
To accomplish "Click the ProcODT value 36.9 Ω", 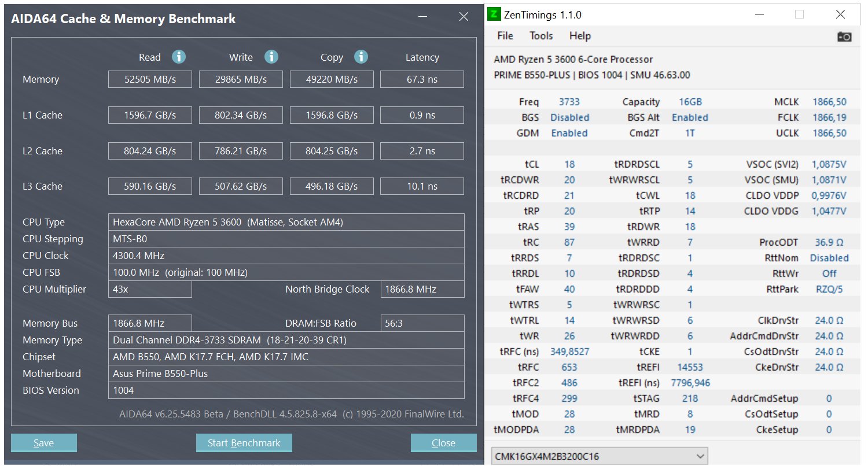I will pyautogui.click(x=829, y=242).
